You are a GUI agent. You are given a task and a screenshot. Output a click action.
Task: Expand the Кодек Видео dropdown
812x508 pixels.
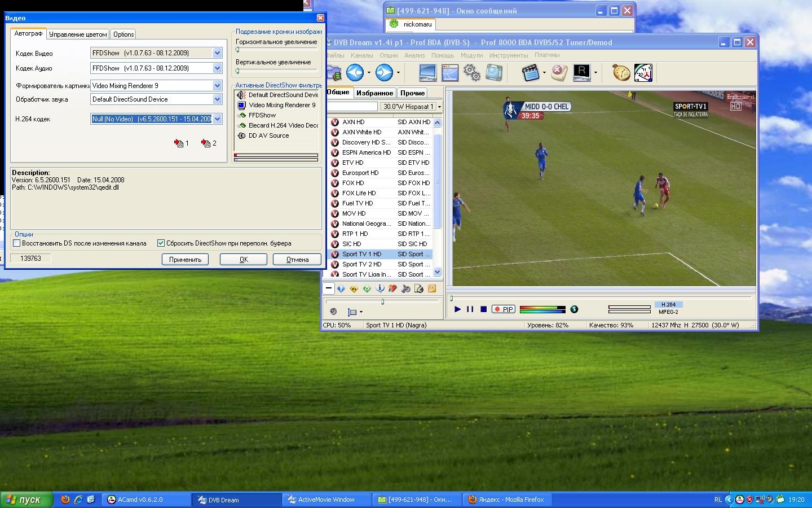coord(217,53)
